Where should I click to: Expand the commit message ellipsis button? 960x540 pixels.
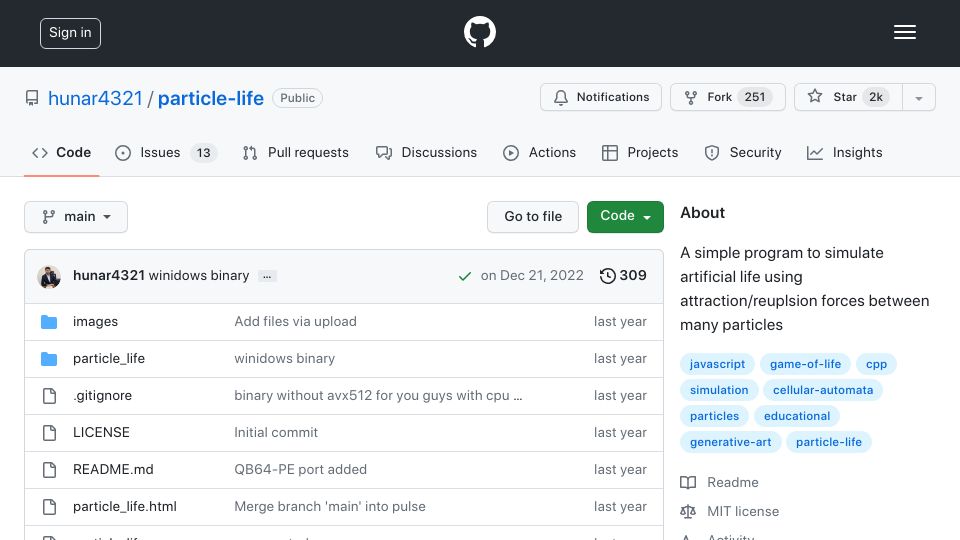(x=267, y=276)
